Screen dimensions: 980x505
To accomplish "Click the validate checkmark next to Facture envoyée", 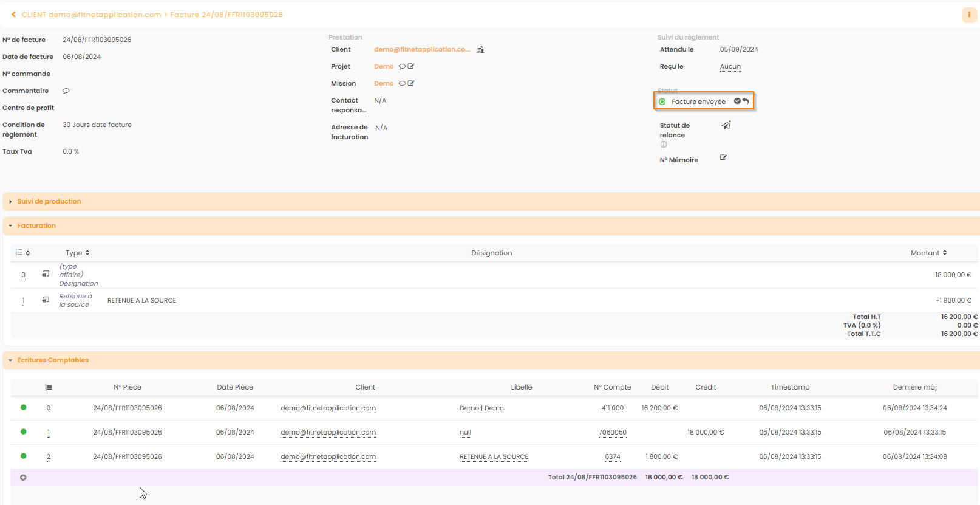I will (x=737, y=101).
